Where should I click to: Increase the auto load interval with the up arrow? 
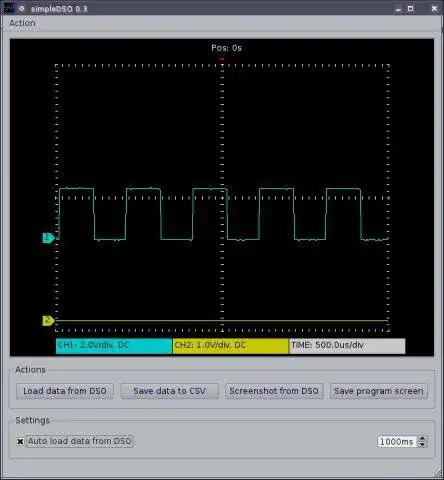pyautogui.click(x=423, y=438)
